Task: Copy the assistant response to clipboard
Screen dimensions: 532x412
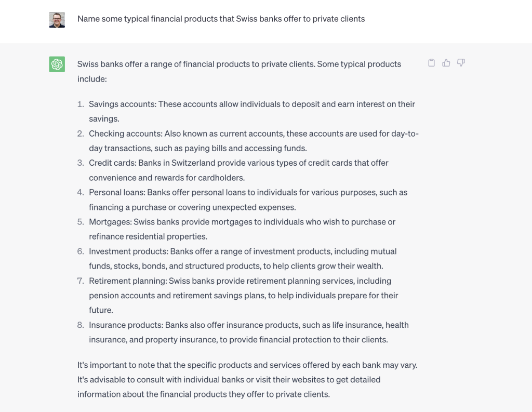Action: (x=431, y=63)
